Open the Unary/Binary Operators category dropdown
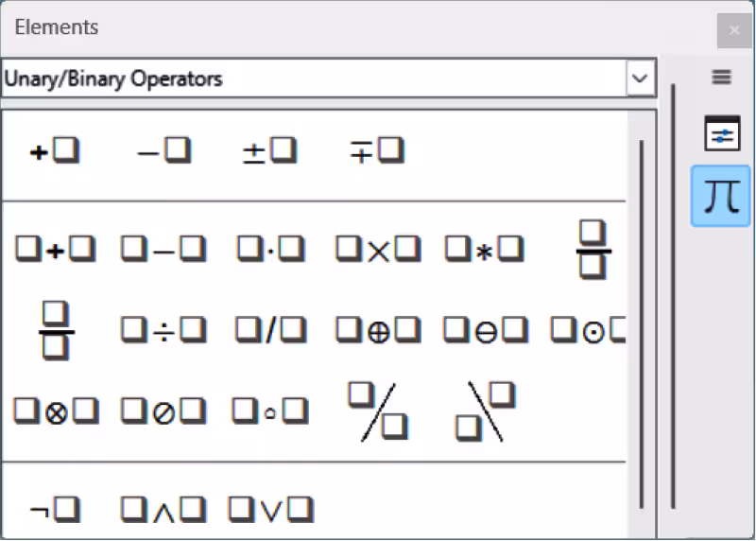This screenshot has height=541, width=756. pyautogui.click(x=328, y=79)
